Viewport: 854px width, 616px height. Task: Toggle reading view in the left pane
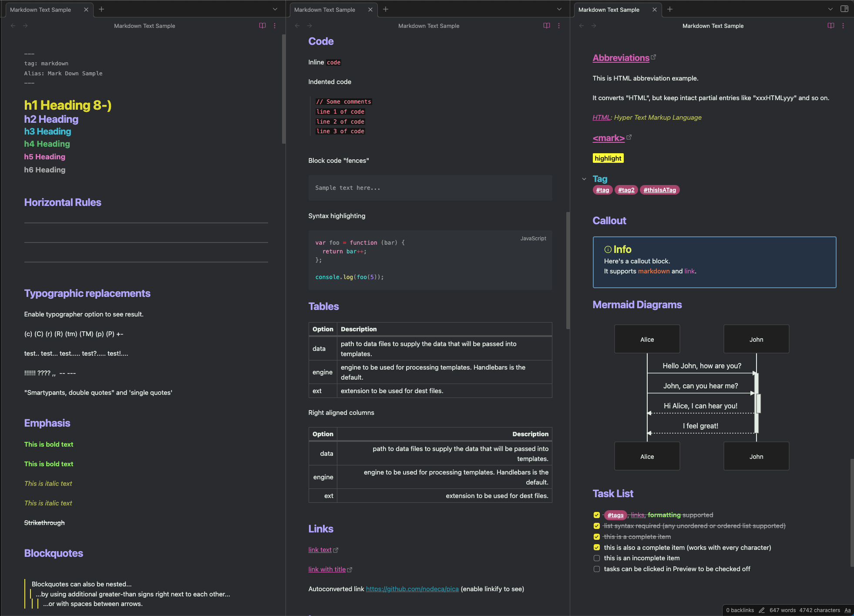262,26
